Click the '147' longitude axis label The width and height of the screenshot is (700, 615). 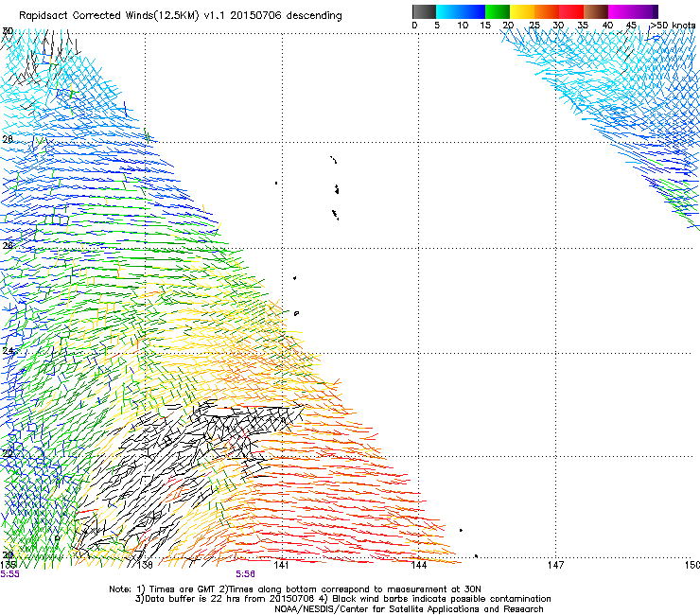click(x=555, y=565)
